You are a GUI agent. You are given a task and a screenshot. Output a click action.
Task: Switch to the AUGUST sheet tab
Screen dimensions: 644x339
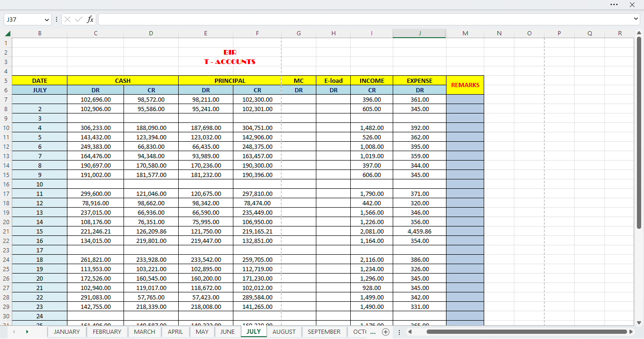tap(284, 332)
